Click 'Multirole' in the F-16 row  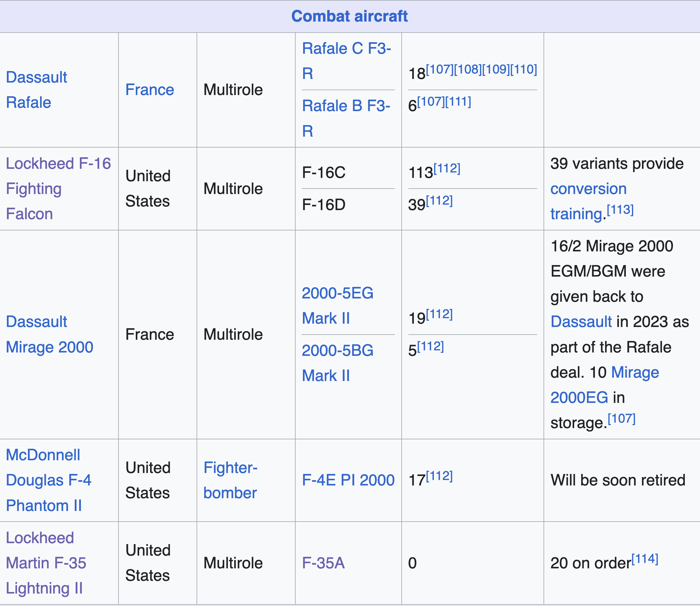233,189
